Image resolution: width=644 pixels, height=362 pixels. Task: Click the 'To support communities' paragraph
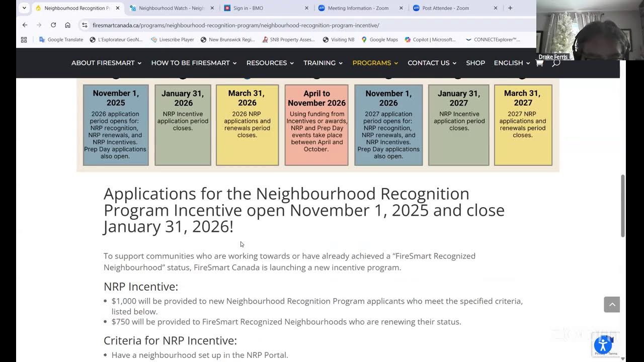pyautogui.click(x=289, y=261)
